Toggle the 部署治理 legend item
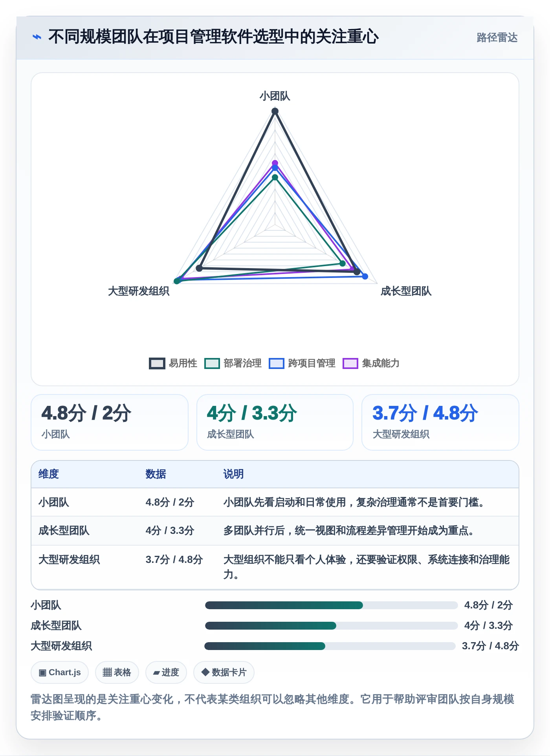Viewport: 550px width, 756px height. click(233, 363)
